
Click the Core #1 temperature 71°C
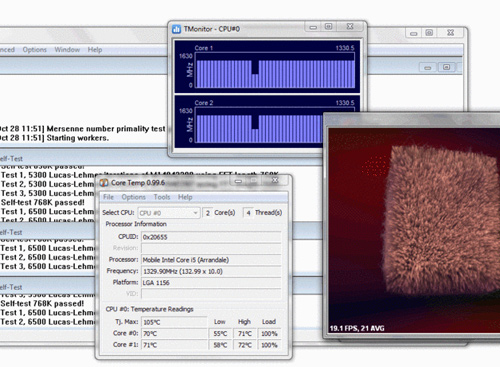pos(174,345)
